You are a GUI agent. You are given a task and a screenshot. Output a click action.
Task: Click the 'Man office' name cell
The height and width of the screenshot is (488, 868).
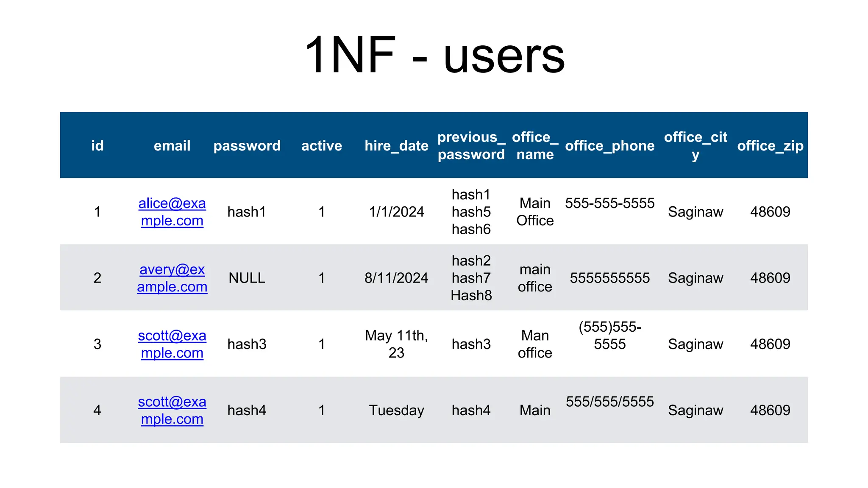click(x=535, y=344)
